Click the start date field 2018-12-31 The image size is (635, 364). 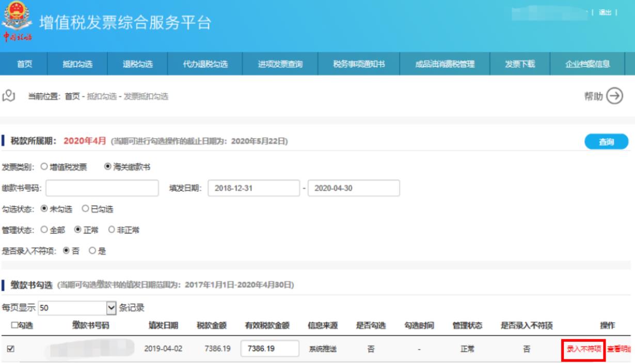(253, 188)
